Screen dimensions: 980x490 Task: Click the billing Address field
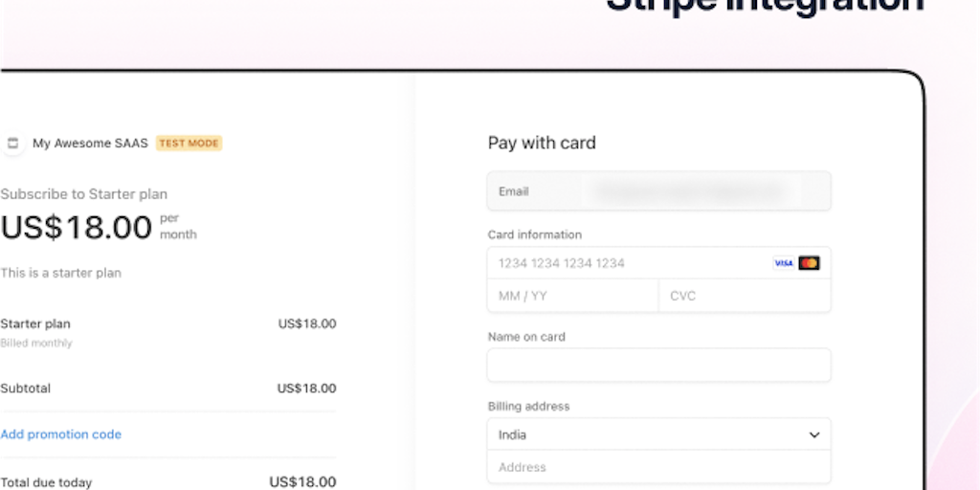[658, 467]
